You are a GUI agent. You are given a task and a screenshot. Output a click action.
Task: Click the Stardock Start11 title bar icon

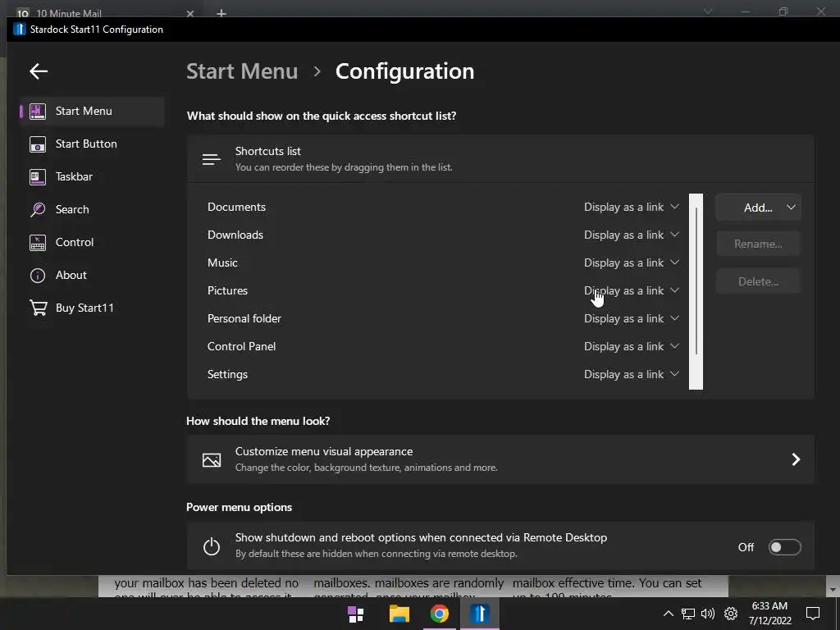click(20, 30)
